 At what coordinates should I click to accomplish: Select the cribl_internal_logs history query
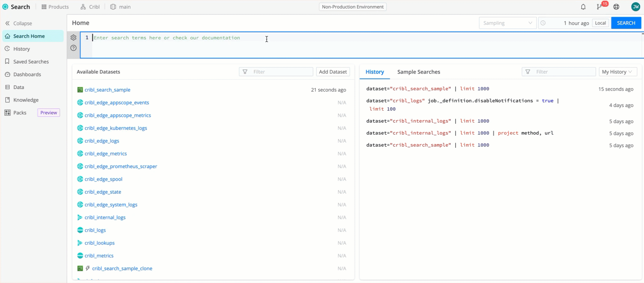427,121
